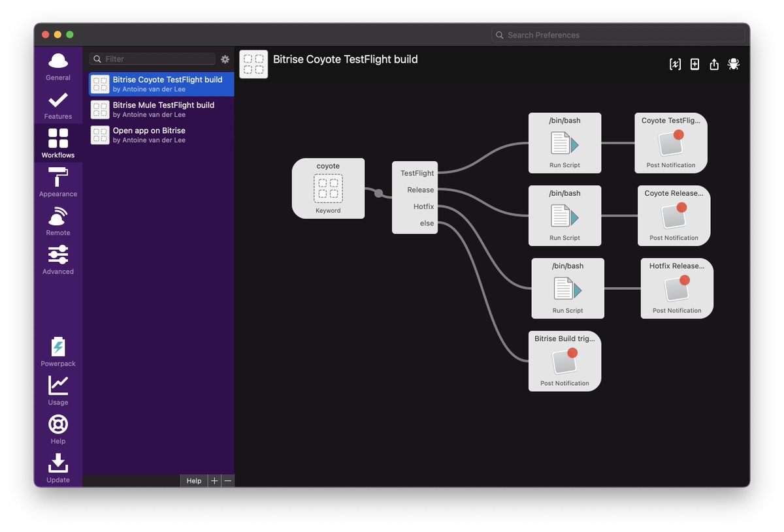784x532 pixels.
Task: Click the yellow minimize window button
Action: pyautogui.click(x=57, y=35)
